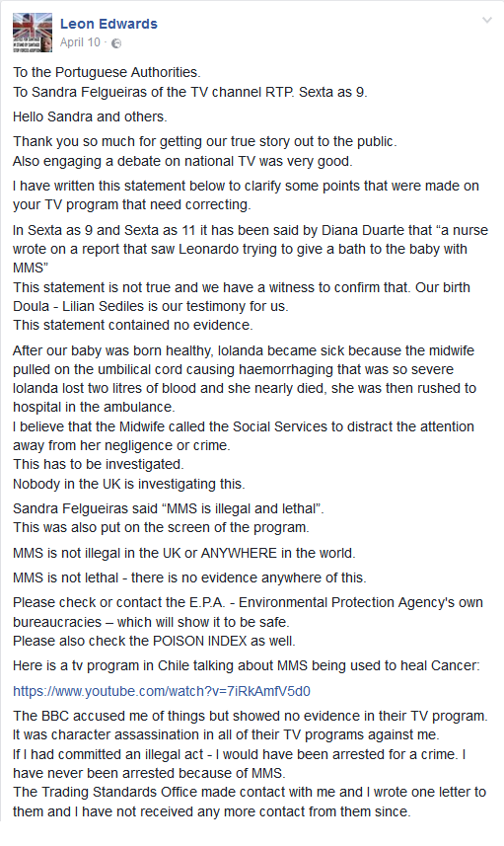Click the public globe privacy icon
This screenshot has width=504, height=846.
(x=116, y=43)
